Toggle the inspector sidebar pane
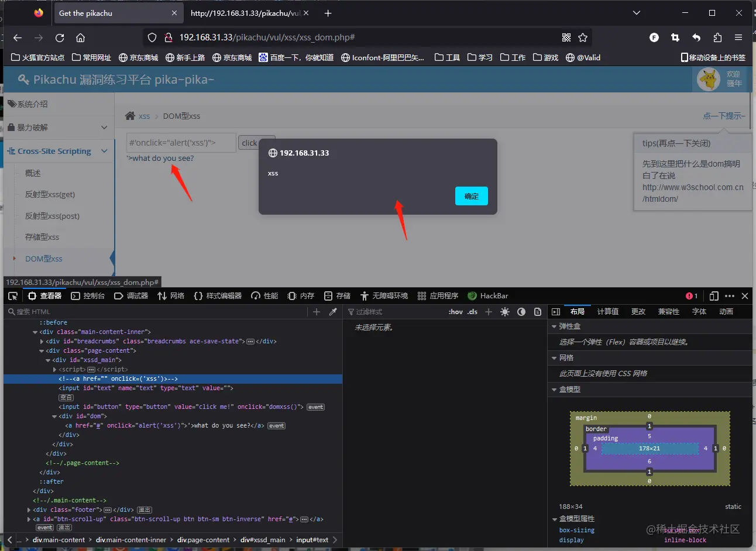The height and width of the screenshot is (551, 756). (x=556, y=312)
